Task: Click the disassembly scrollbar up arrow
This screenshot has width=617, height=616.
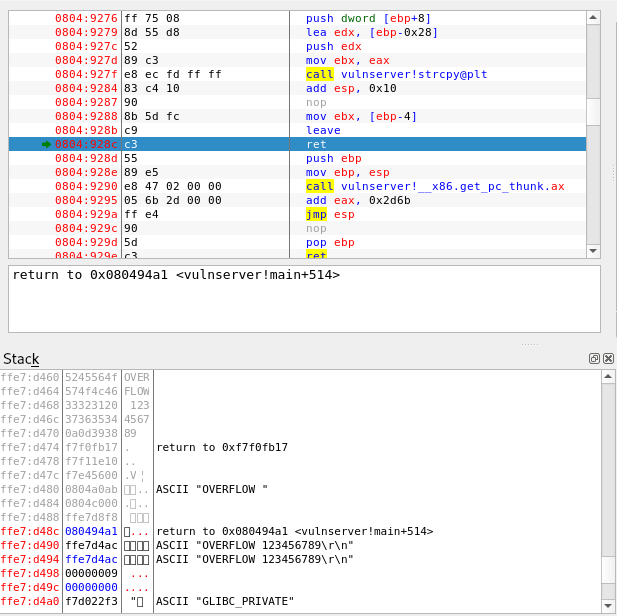Action: 593,17
